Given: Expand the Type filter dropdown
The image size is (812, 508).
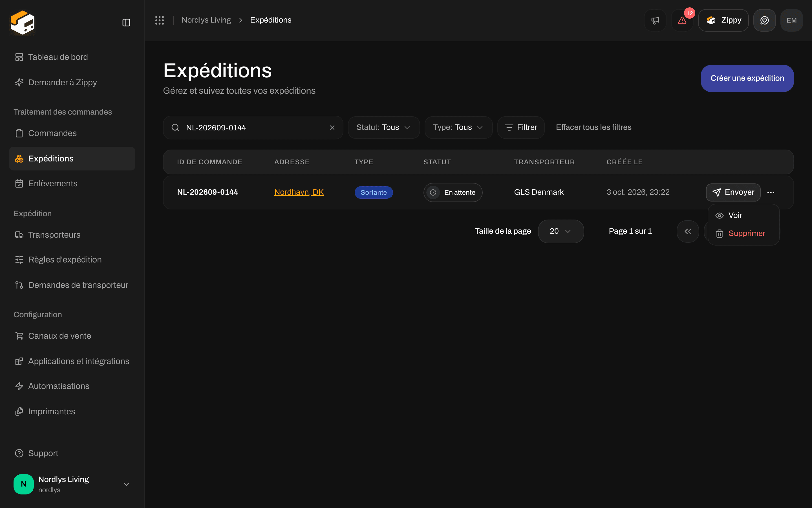Looking at the screenshot, I should pos(458,127).
